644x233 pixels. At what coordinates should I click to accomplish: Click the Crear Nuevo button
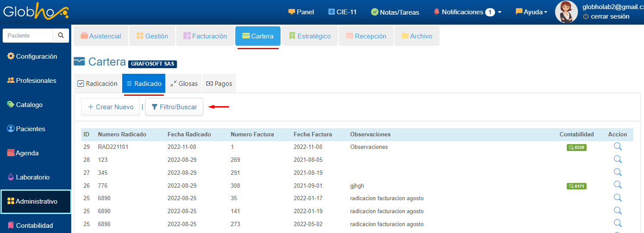(110, 107)
